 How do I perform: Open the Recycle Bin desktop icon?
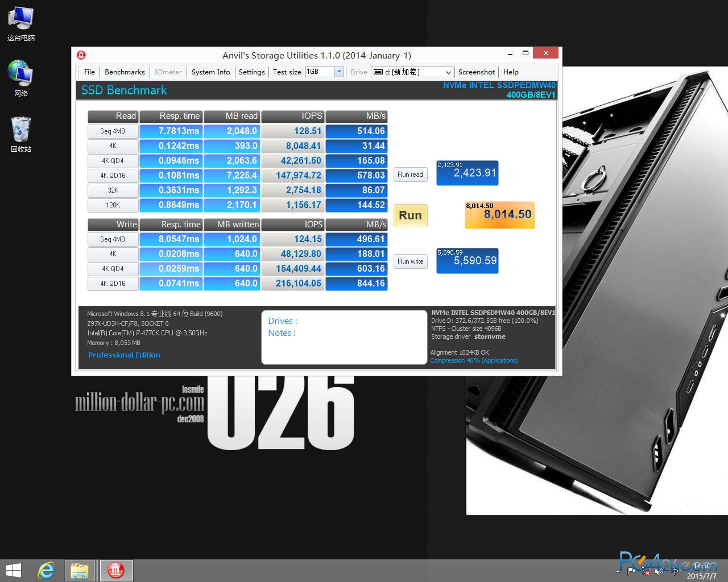[21, 135]
